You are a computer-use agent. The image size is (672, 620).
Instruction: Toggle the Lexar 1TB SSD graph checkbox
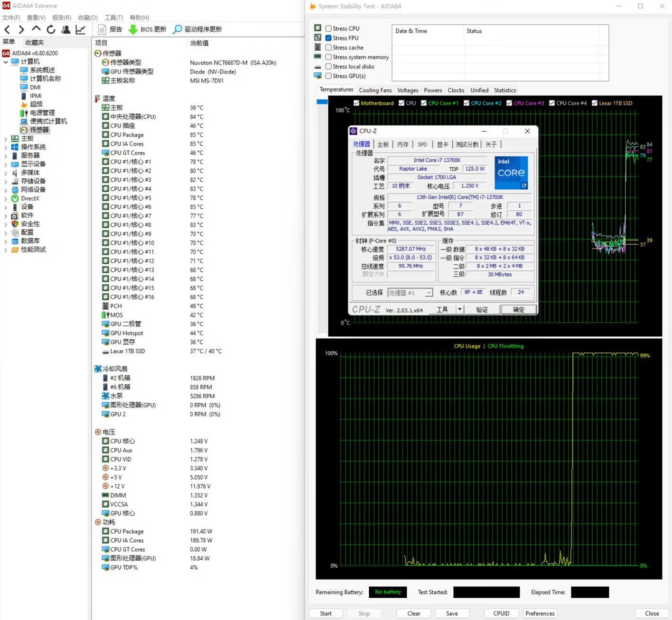[x=594, y=103]
